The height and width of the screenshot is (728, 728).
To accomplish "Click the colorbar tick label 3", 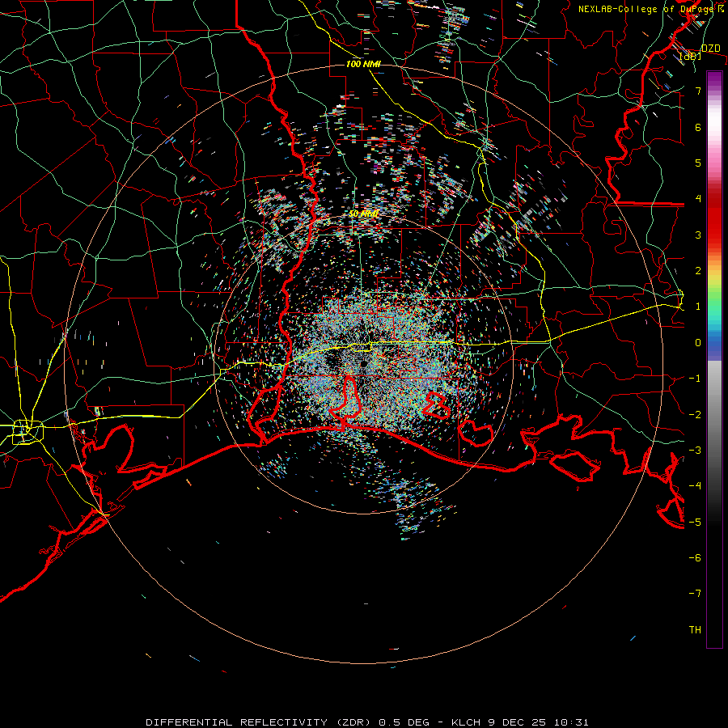I will point(698,235).
